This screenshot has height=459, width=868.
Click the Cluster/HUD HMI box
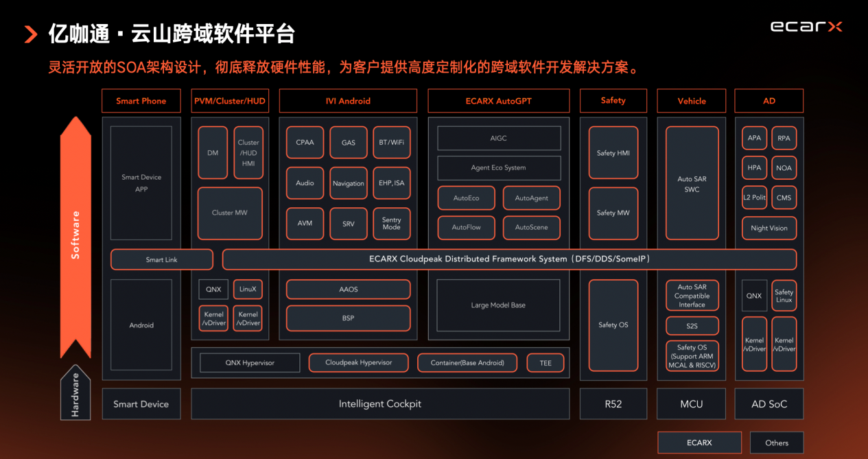point(248,152)
